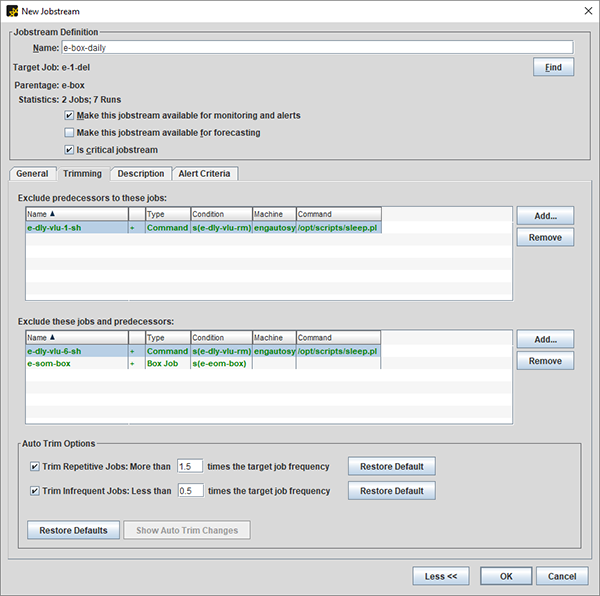
Task: Collapse dialog with Less << button
Action: 441,576
